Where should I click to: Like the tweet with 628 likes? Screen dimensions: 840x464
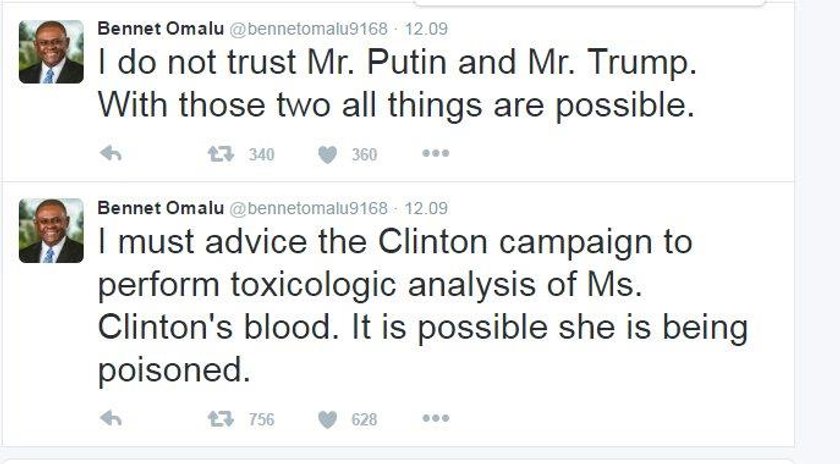coord(327,419)
